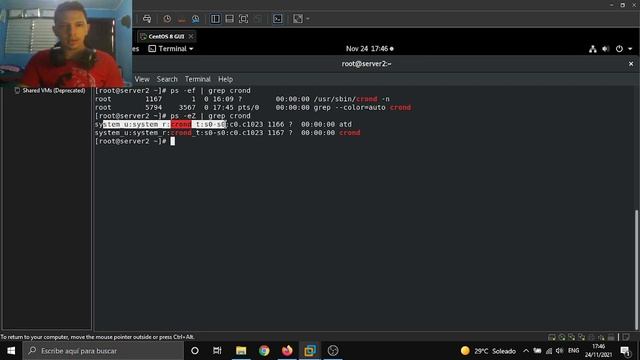This screenshot has width=640, height=360.
Task: Click the 'atd' process name
Action: [x=345, y=124]
